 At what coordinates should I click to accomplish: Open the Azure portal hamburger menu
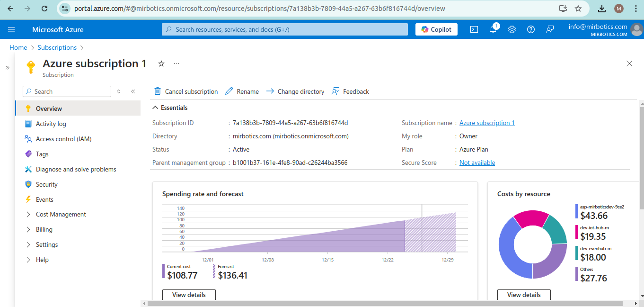pos(11,29)
